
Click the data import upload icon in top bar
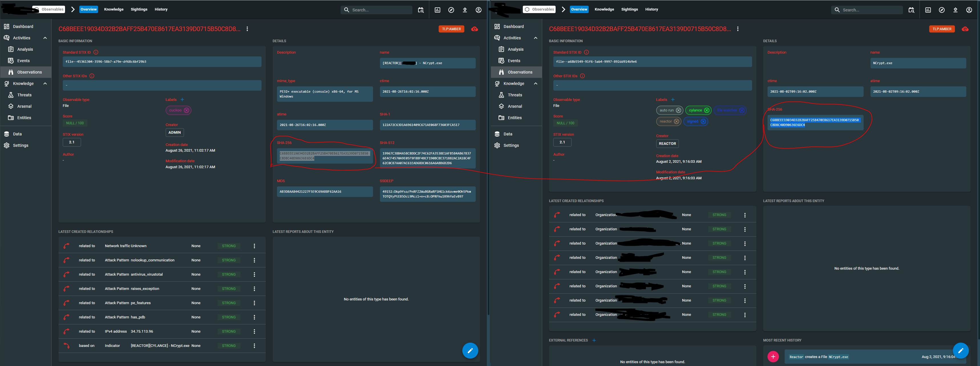(465, 9)
